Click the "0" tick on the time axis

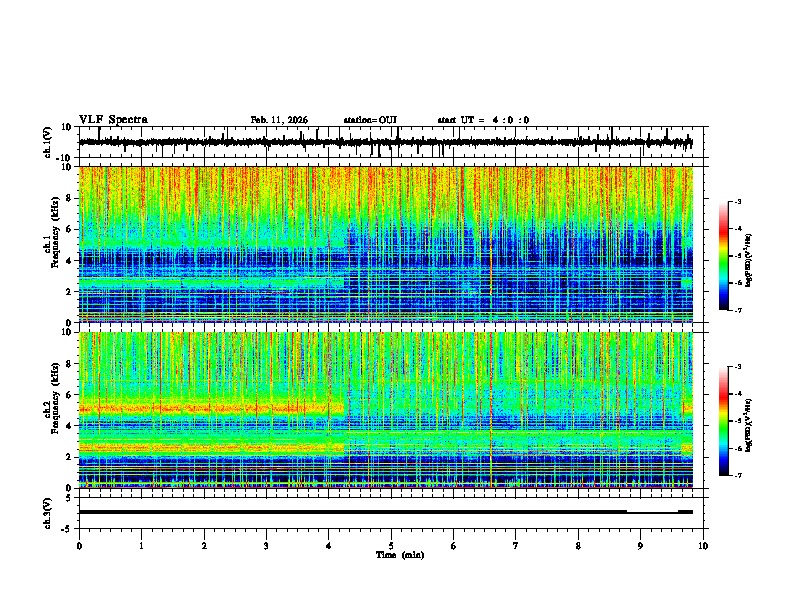coord(79,546)
